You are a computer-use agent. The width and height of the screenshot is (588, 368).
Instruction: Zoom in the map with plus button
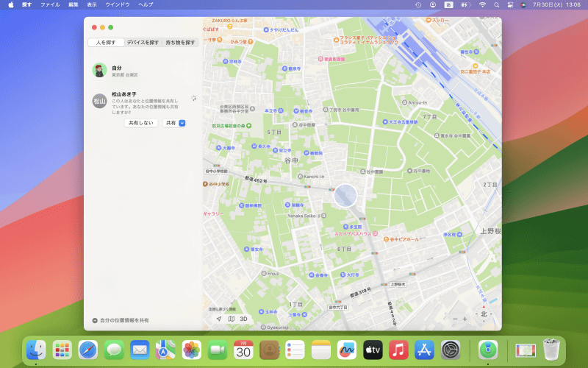[465, 319]
